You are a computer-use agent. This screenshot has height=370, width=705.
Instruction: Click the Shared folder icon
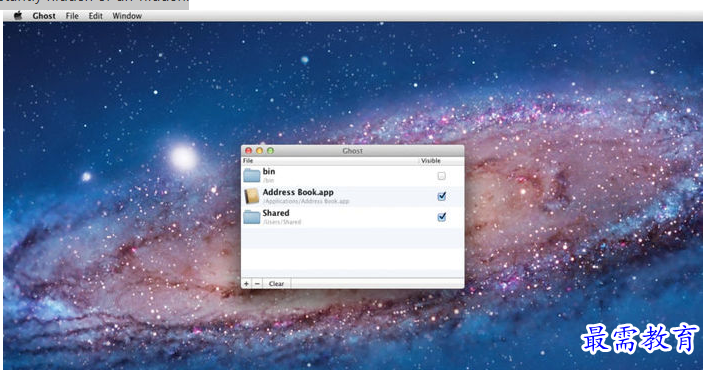[x=252, y=217]
